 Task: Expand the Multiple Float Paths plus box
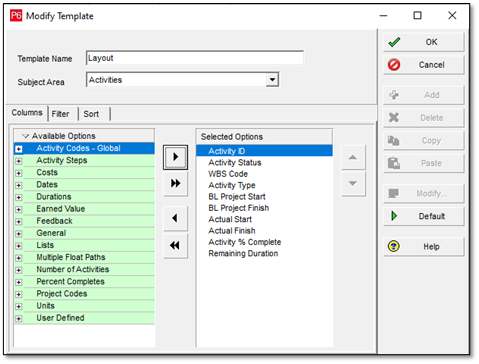click(19, 258)
